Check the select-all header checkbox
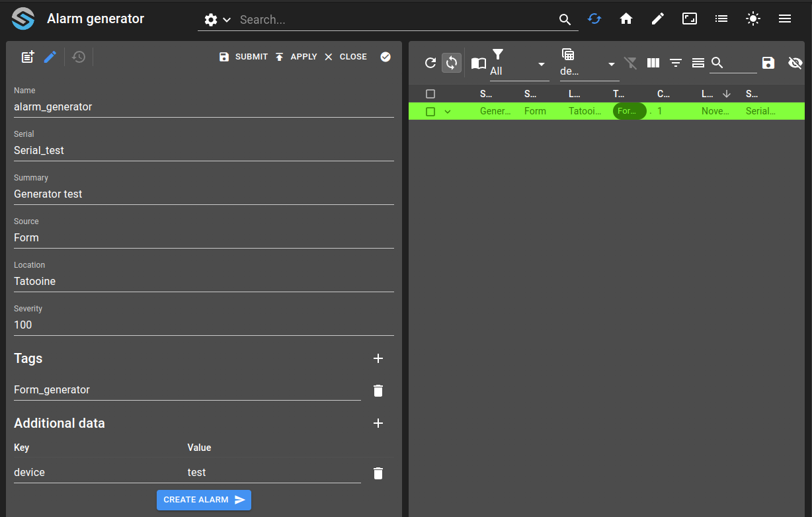 point(430,94)
